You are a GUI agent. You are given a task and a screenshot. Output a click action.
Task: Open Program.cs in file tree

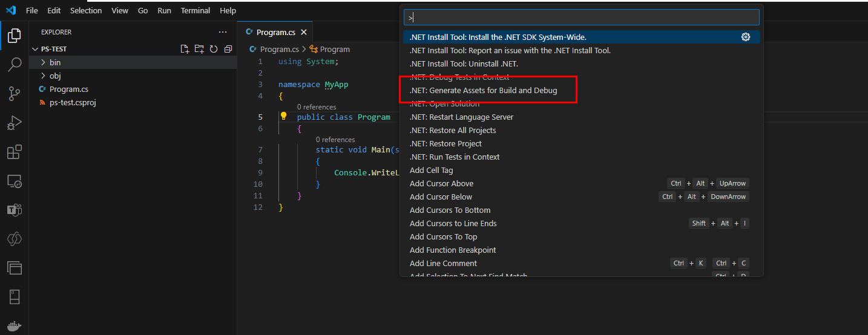click(x=69, y=89)
